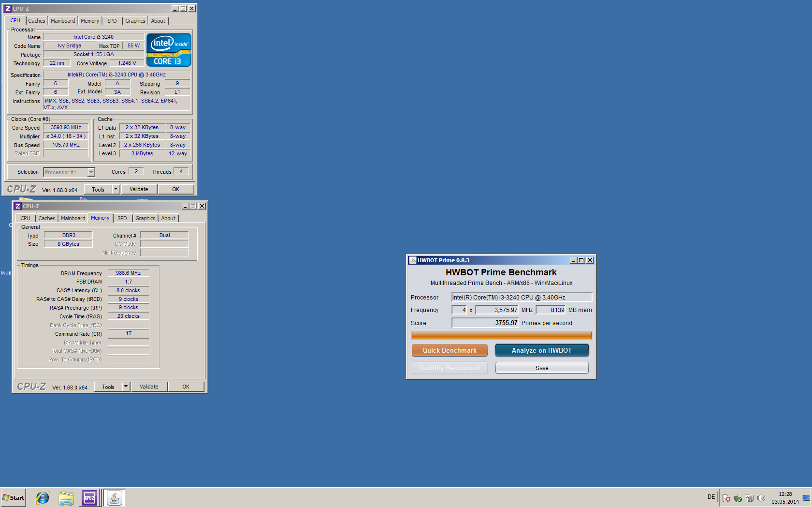
Task: Select CPU tab in top CPU-Z window
Action: [x=15, y=20]
